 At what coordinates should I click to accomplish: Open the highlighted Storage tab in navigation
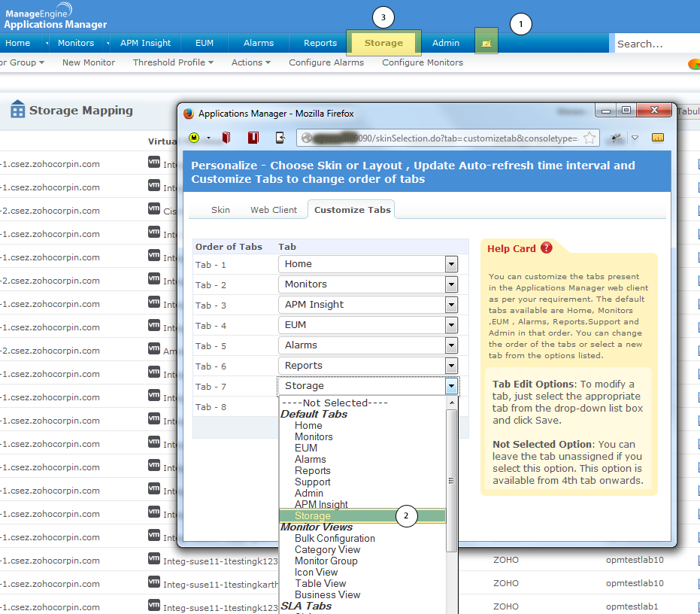(x=383, y=43)
